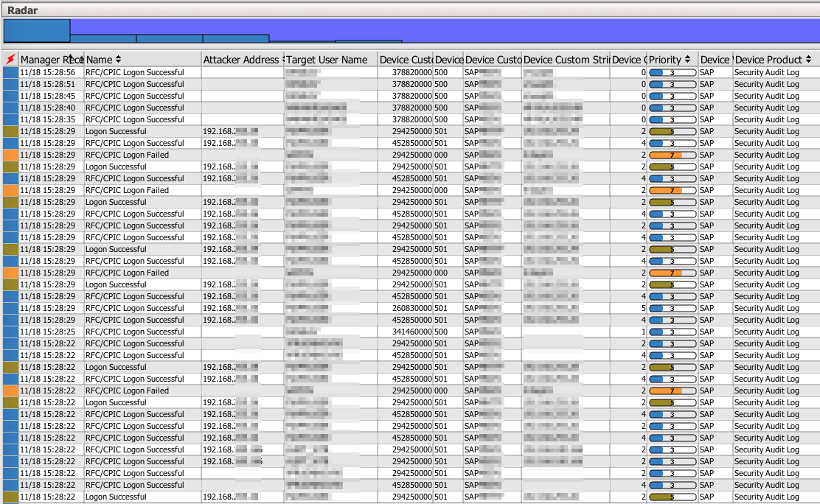This screenshot has height=504, width=820.
Task: Sort by the Attacker Address column header
Action: point(243,60)
